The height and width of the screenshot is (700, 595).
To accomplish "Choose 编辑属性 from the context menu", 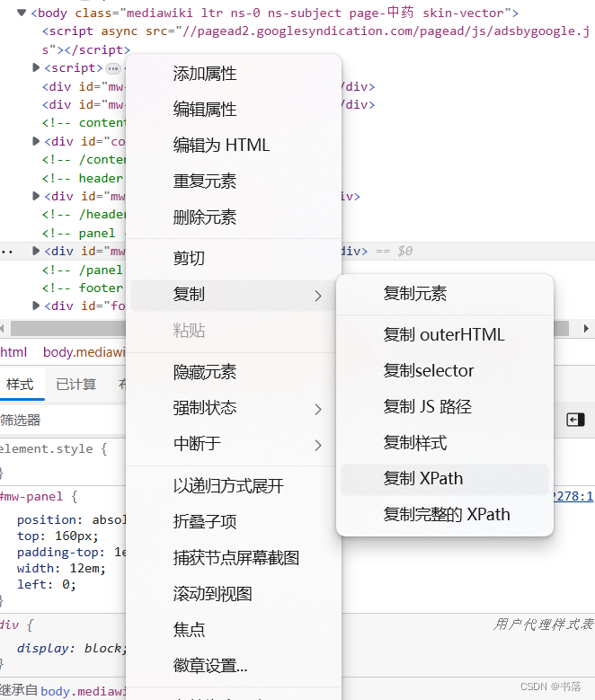I will (234, 110).
